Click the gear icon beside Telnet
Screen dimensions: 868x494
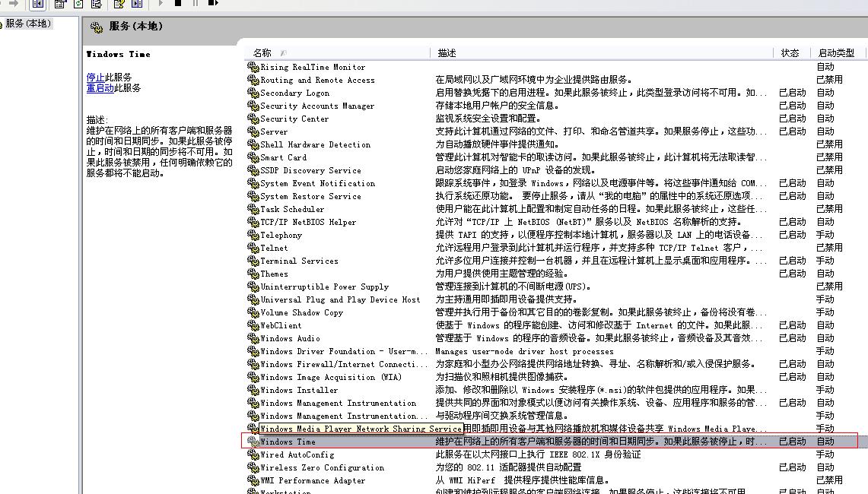253,248
